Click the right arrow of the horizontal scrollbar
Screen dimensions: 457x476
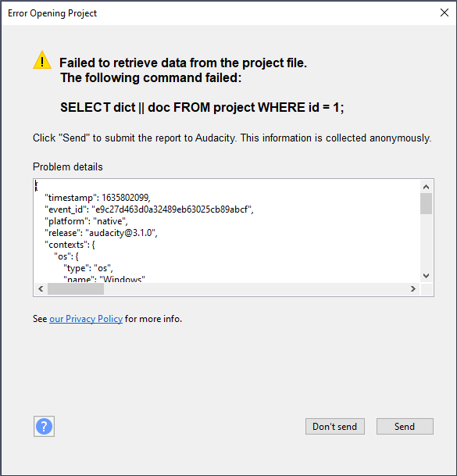tap(413, 288)
